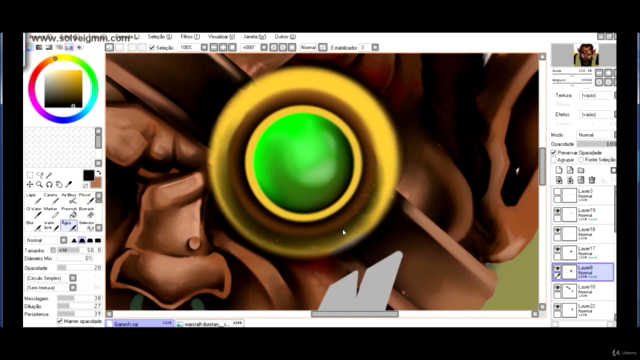The height and width of the screenshot is (360, 640).
Task: Click the black foreground color swatch
Action: [x=88, y=176]
